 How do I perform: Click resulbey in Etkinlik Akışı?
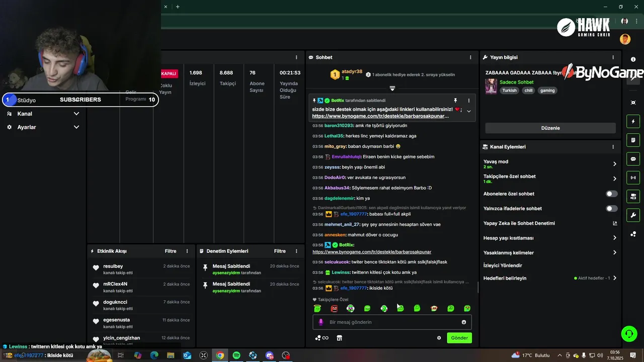(x=113, y=266)
